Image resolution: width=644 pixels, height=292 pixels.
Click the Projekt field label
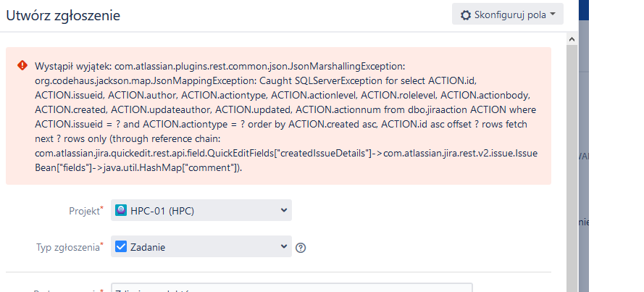coord(86,211)
